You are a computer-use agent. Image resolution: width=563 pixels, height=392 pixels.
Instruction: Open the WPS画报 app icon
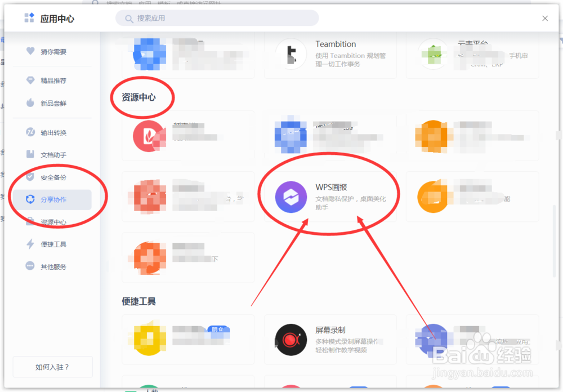(x=291, y=197)
